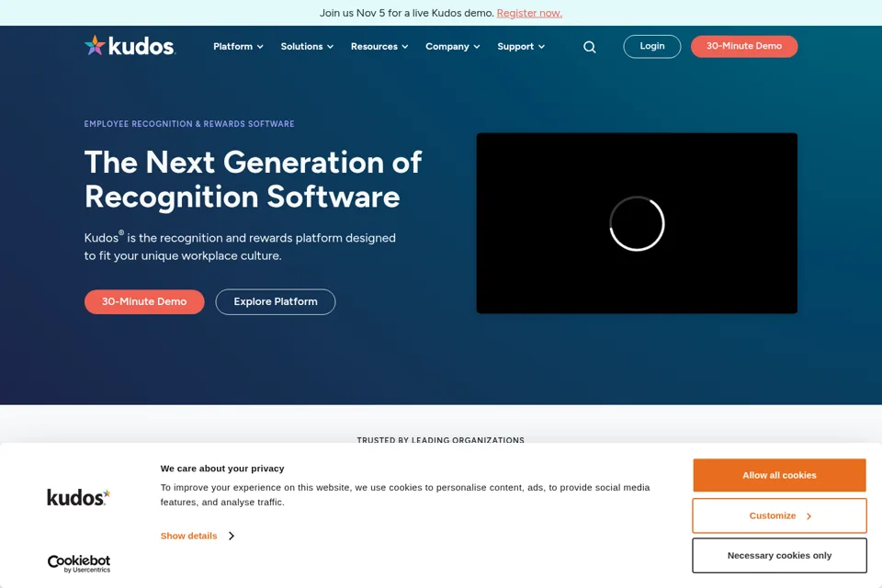Allow all cookies
This screenshot has height=588, width=882.
click(x=779, y=475)
